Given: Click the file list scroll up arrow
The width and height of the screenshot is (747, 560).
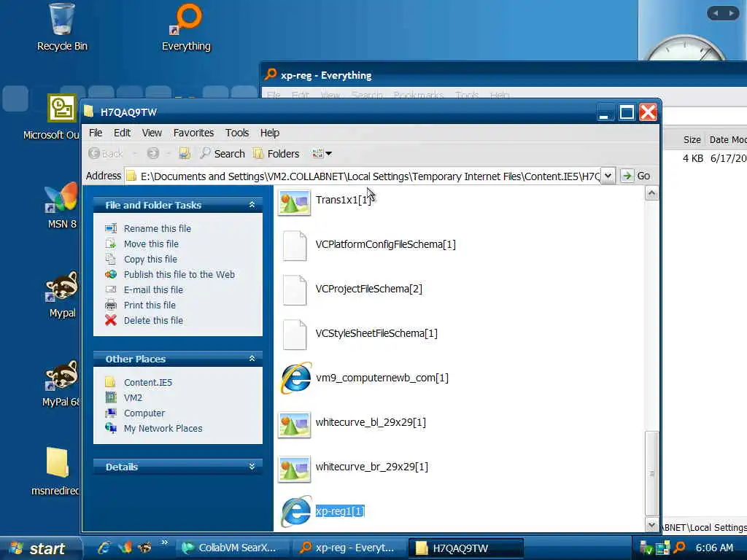Looking at the screenshot, I should tap(651, 193).
